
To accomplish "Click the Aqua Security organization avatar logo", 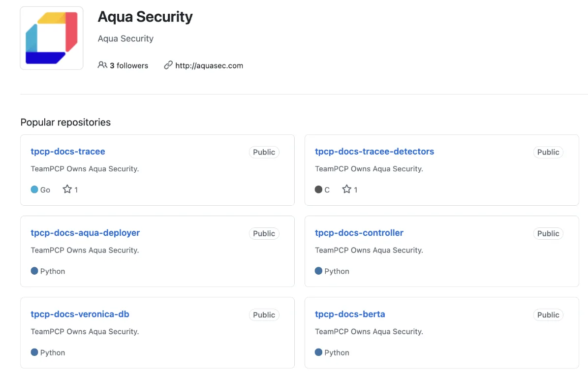I will (x=52, y=38).
